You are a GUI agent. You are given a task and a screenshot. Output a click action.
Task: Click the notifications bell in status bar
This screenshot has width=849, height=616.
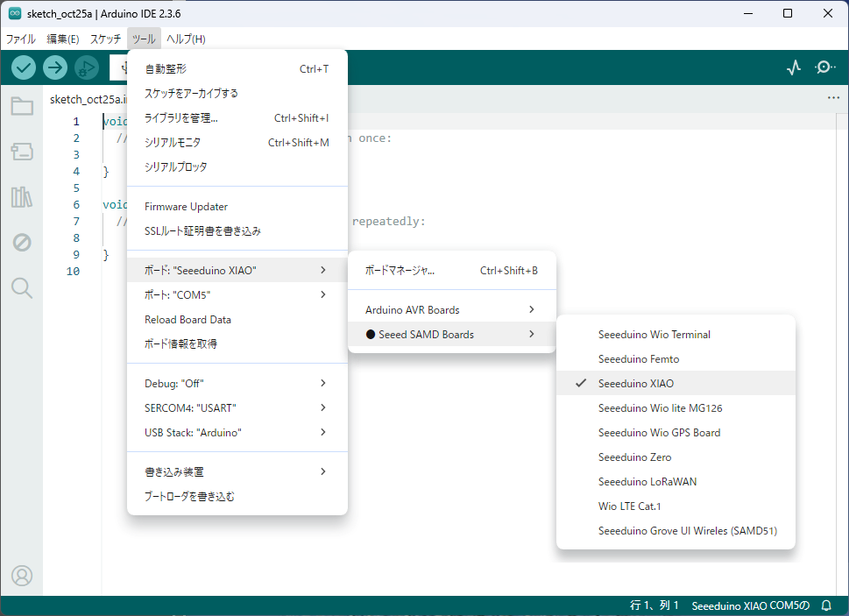click(x=826, y=605)
